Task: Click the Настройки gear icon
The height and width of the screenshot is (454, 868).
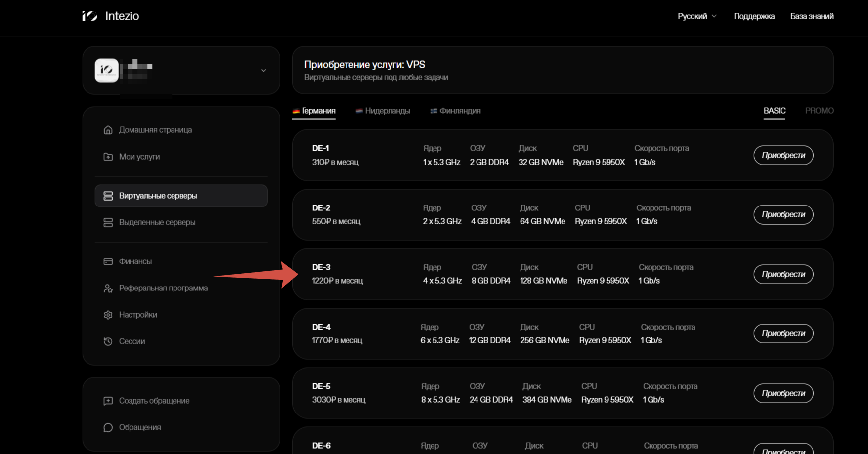Action: pyautogui.click(x=108, y=315)
